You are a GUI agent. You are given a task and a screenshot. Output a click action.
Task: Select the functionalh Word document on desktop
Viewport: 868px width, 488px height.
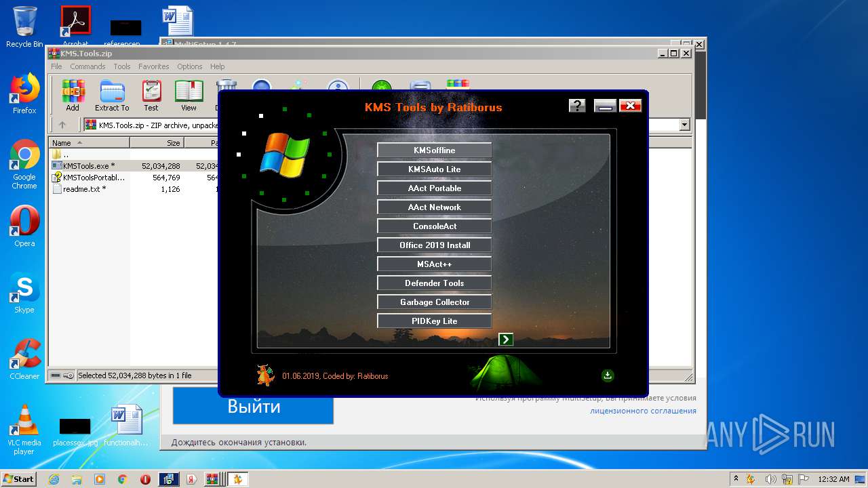tap(126, 425)
